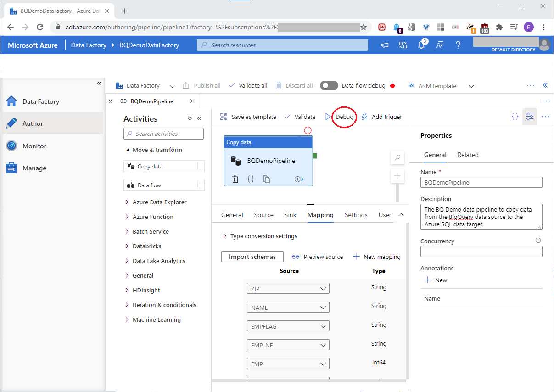Delete the Copy data activity via trash icon
The height and width of the screenshot is (392, 554).
[x=235, y=179]
